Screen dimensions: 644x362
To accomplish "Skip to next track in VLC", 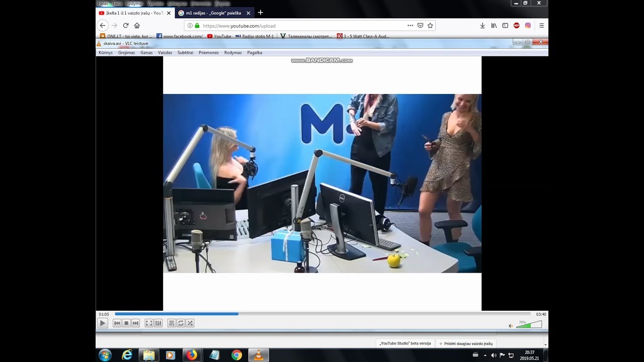I will pyautogui.click(x=135, y=323).
